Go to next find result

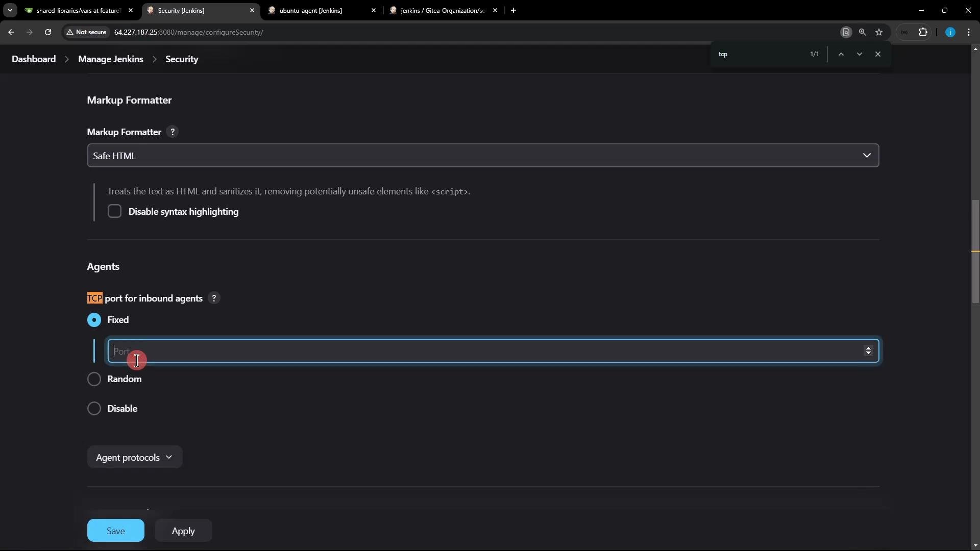(x=860, y=54)
